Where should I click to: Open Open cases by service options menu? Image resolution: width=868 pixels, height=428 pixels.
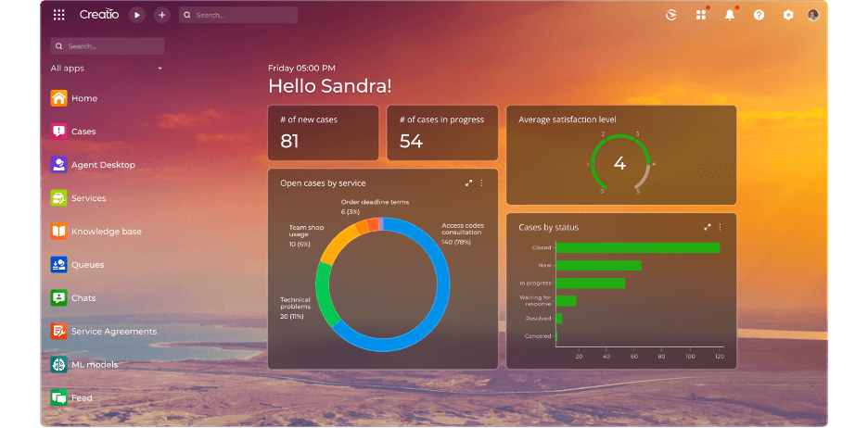pos(482,183)
